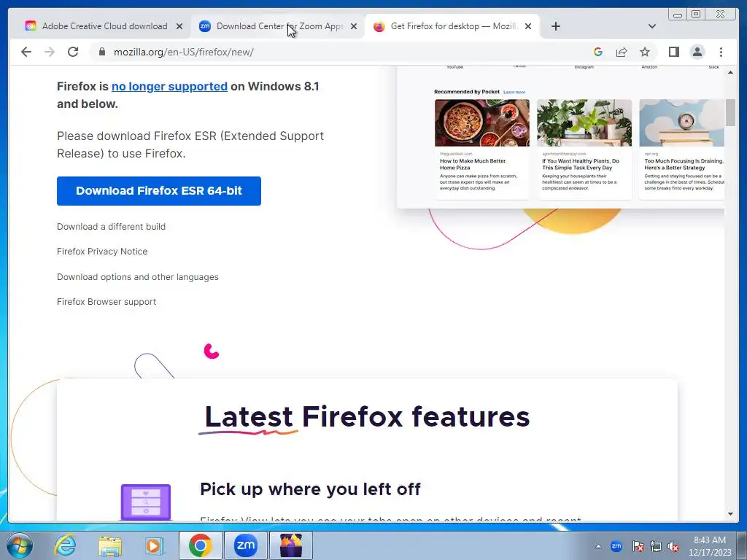Click the muted volume tray icon
The height and width of the screenshot is (560, 747).
[x=673, y=547]
